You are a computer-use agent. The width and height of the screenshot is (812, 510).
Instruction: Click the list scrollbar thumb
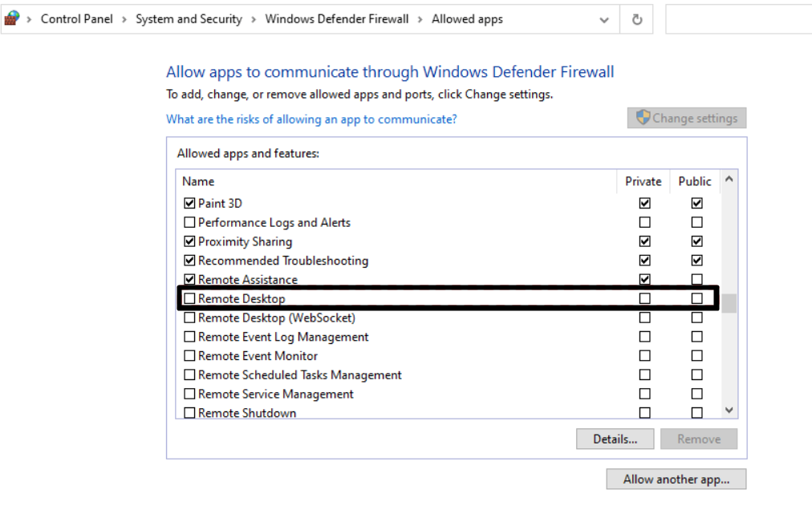(x=729, y=303)
